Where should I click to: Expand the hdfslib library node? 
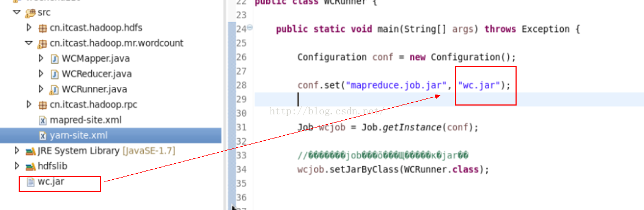click(17, 166)
